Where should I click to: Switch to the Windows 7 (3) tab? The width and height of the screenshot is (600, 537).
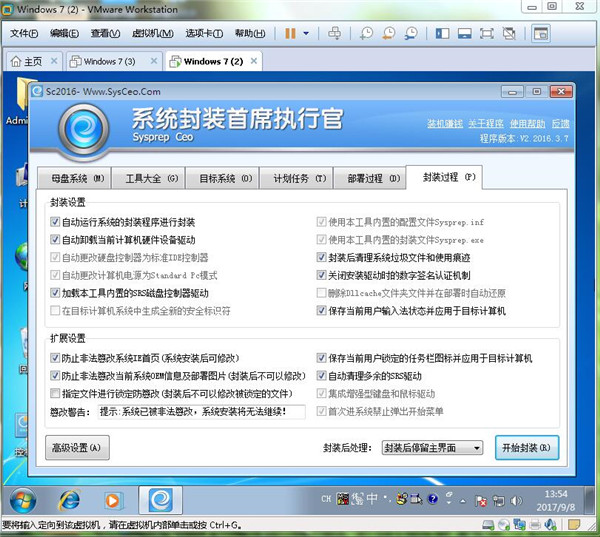[x=109, y=61]
